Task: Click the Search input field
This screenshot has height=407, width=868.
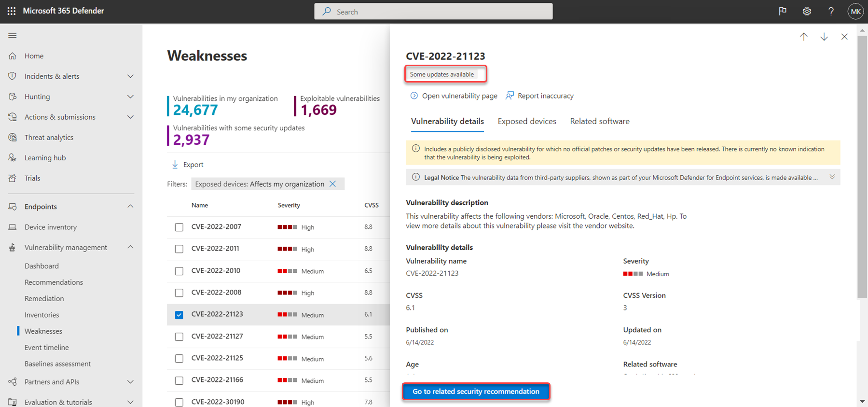Action: click(x=433, y=12)
